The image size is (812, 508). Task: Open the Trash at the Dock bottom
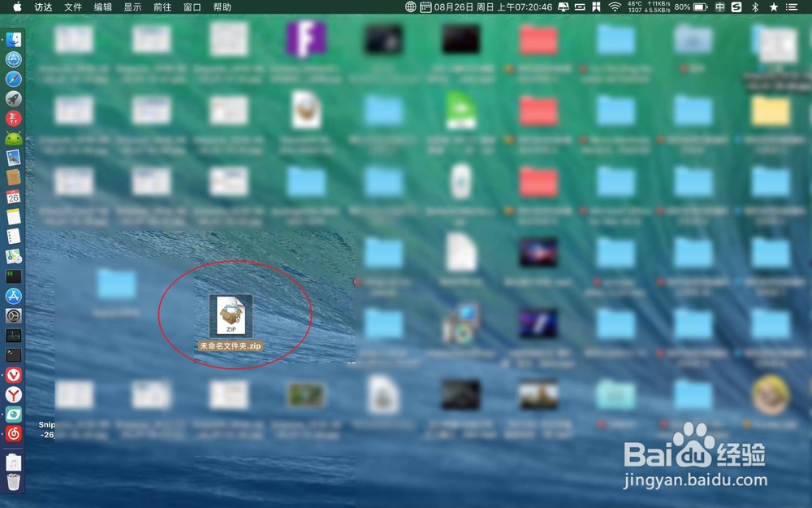(x=13, y=481)
